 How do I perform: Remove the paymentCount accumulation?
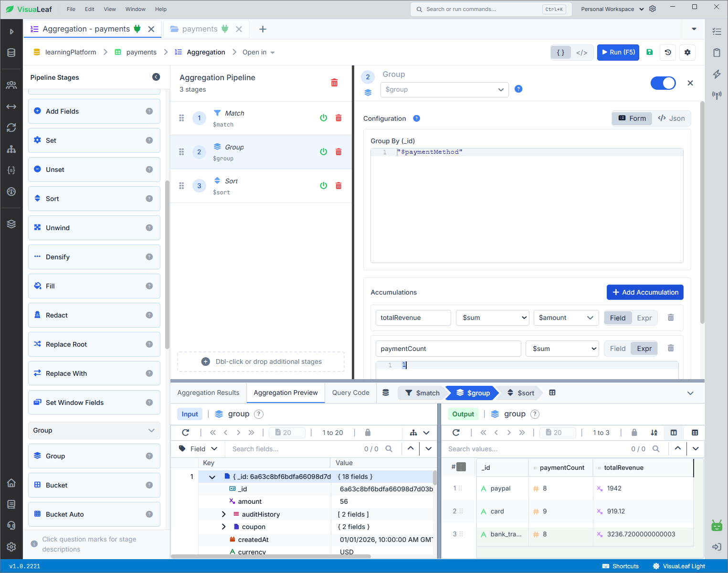(671, 348)
